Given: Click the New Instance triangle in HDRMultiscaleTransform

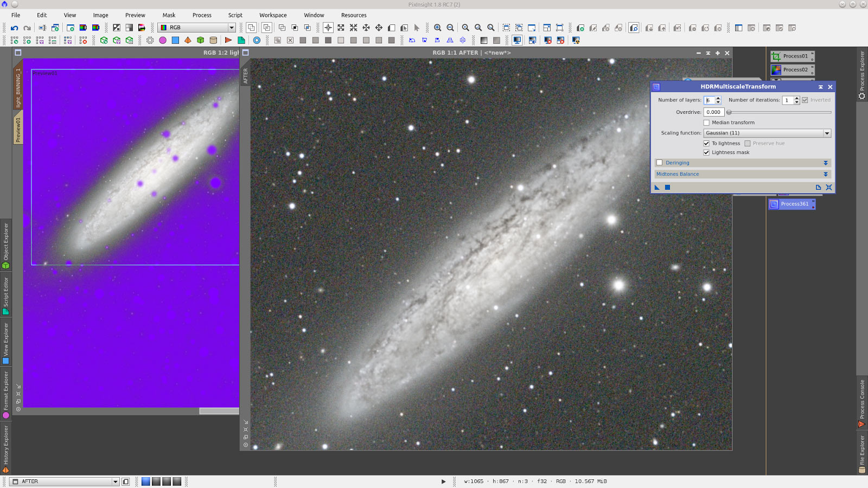Looking at the screenshot, I should [657, 187].
